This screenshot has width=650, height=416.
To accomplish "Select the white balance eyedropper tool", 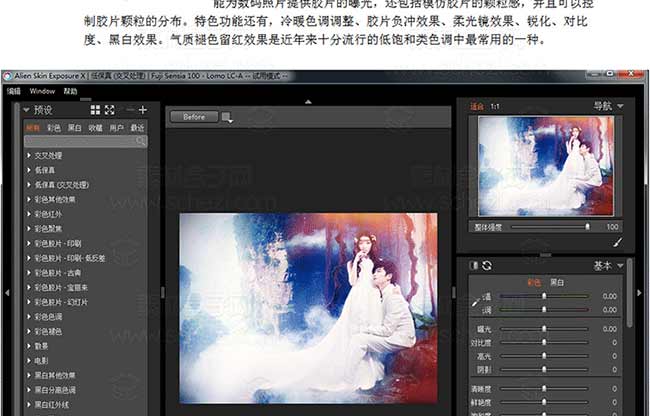I will [476, 302].
